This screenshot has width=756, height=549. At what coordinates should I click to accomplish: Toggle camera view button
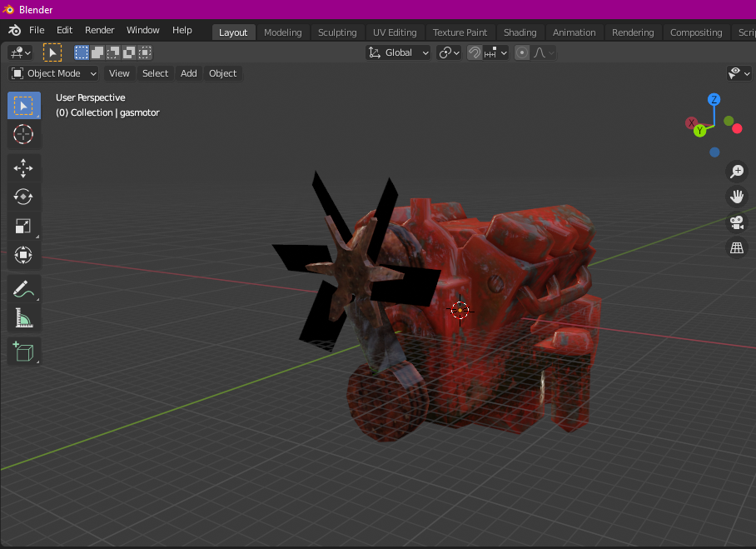coord(737,222)
